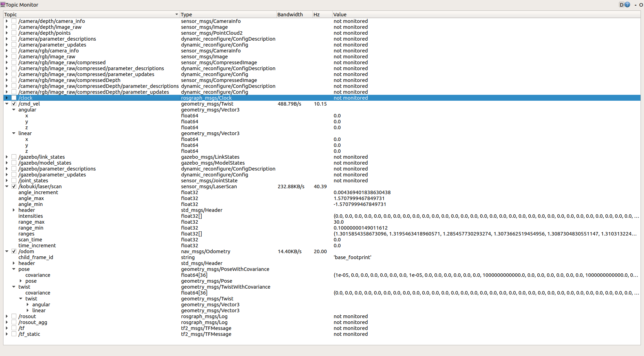Screen dimensions: 644x356
Task: Check the /camera/depth/points checkbox
Action: click(x=14, y=33)
